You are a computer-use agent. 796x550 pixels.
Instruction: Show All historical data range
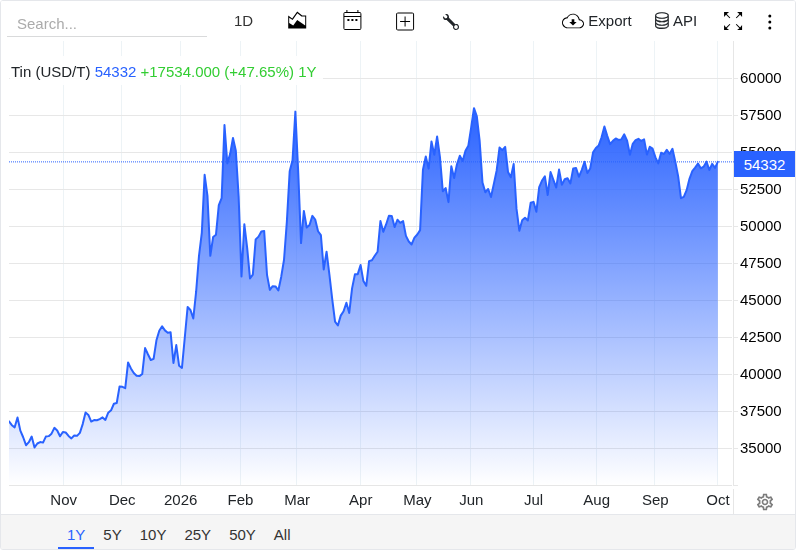282,535
